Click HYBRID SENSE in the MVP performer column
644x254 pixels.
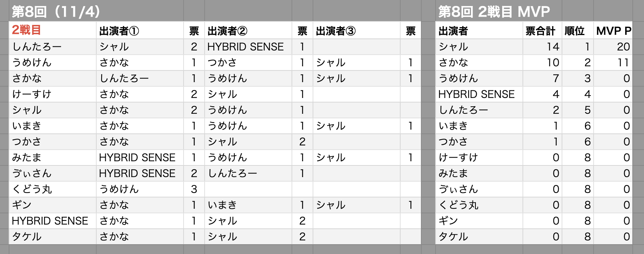click(476, 94)
